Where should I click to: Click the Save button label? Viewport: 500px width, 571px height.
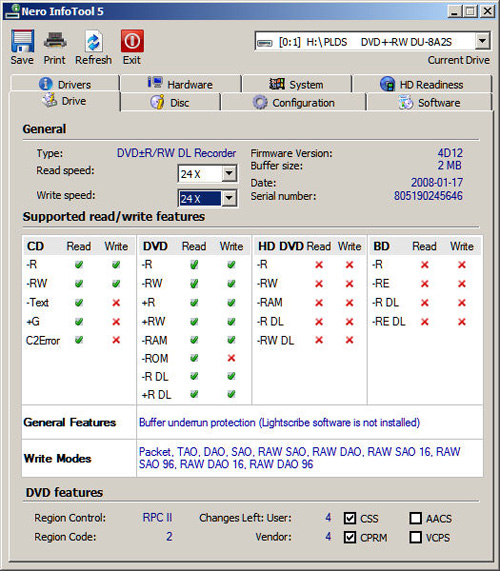(22, 60)
